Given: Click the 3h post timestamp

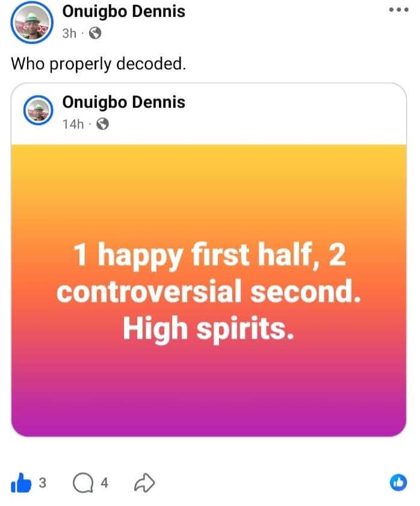Looking at the screenshot, I should point(70,33).
